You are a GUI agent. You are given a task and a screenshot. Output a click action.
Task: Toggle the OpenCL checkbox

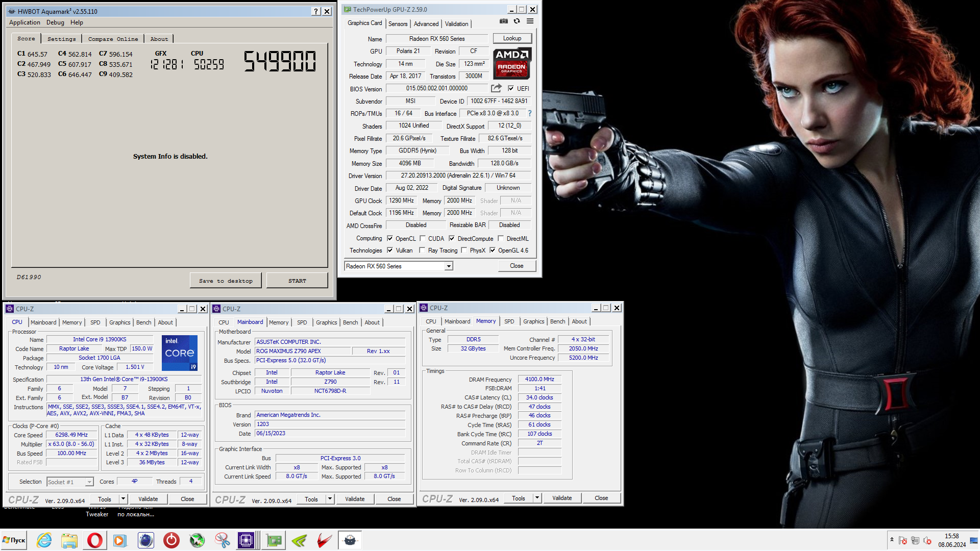tap(390, 238)
